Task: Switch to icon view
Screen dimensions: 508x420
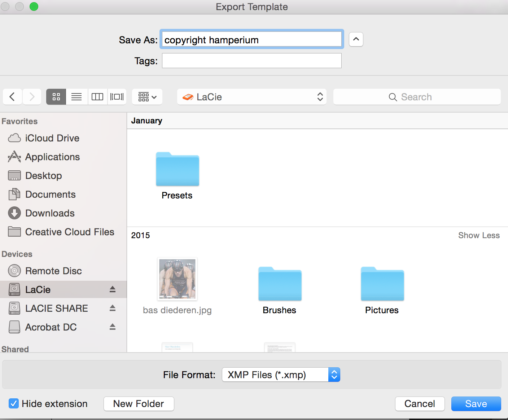Action: [x=56, y=97]
